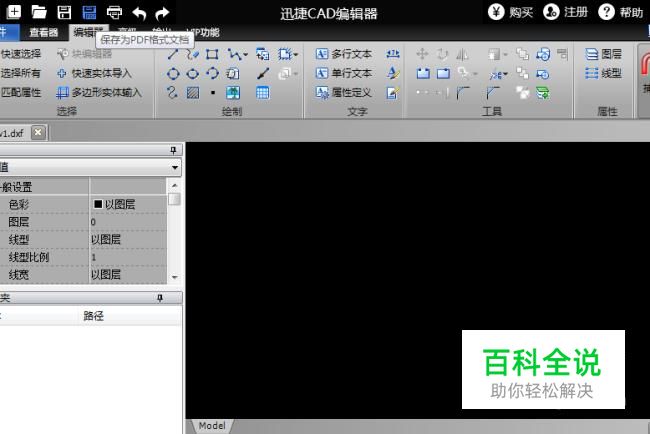Click 匹配属性 match properties
Screen dimensions: 650x434
pos(21,92)
